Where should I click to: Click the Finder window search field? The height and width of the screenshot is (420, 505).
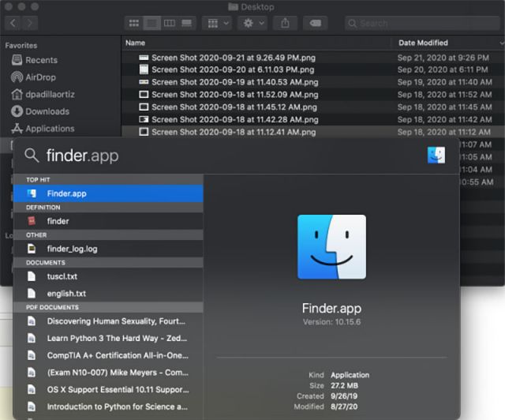423,24
